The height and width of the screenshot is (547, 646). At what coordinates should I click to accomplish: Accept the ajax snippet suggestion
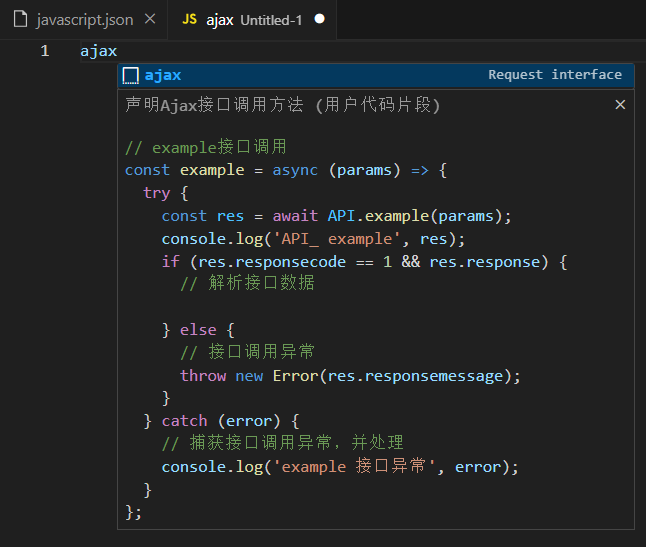click(x=376, y=75)
